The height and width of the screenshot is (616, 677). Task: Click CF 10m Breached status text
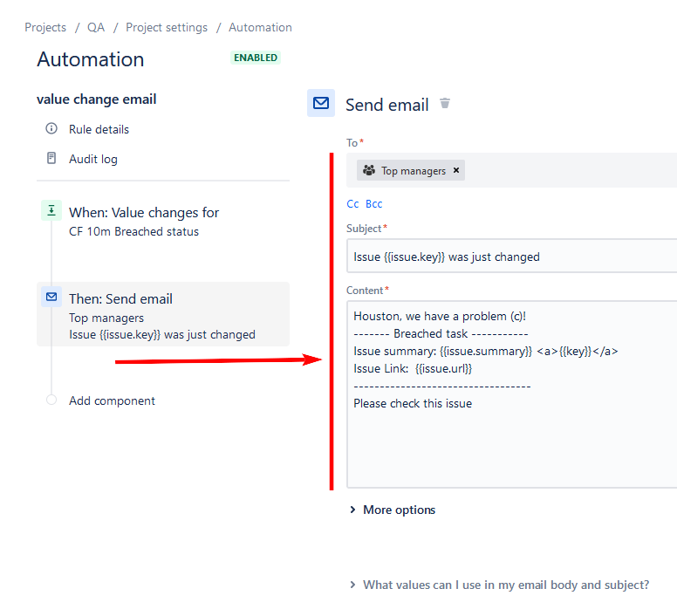(x=133, y=232)
